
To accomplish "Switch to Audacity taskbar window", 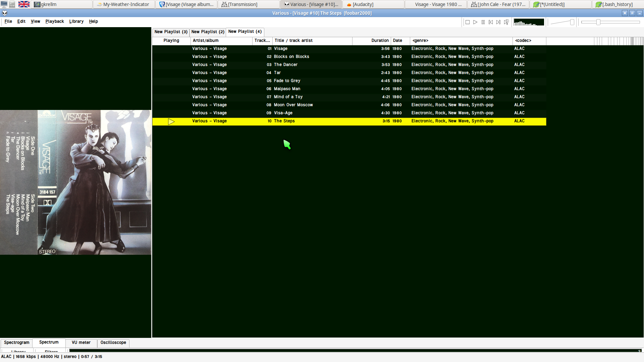I will click(x=373, y=4).
